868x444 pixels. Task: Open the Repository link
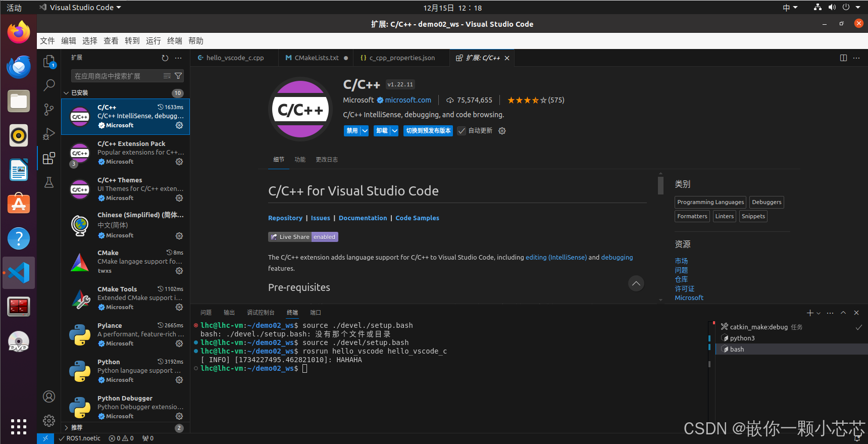pyautogui.click(x=285, y=218)
